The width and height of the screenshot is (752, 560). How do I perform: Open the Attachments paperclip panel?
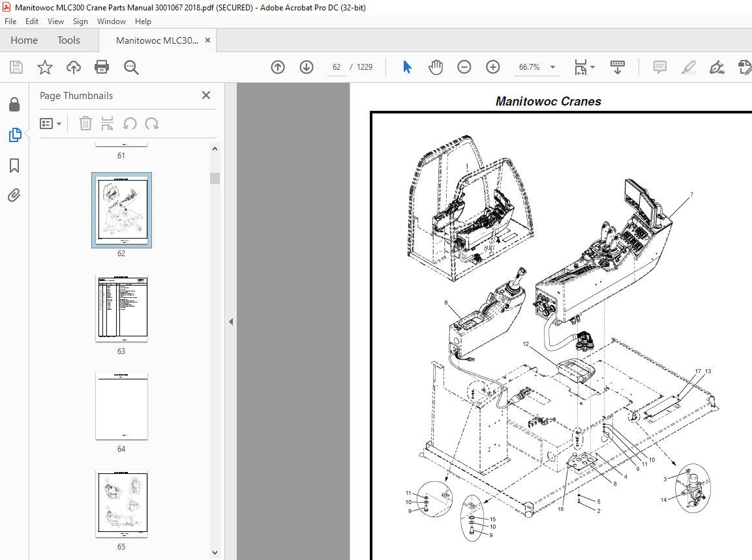coord(14,196)
